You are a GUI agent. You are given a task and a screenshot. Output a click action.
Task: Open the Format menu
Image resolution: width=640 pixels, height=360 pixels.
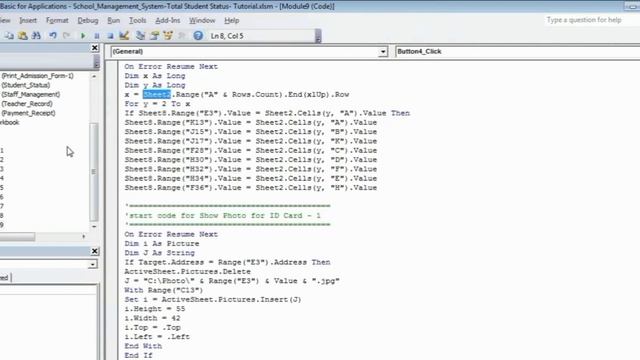click(57, 20)
